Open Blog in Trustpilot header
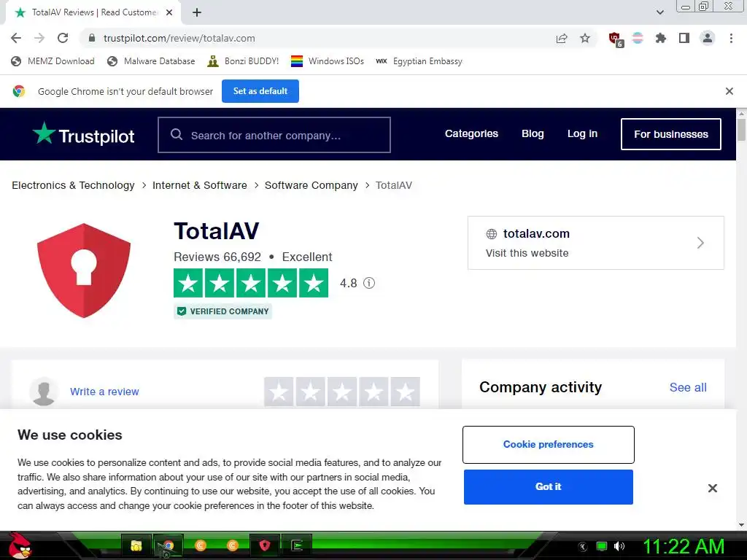The height and width of the screenshot is (560, 747). coord(533,134)
